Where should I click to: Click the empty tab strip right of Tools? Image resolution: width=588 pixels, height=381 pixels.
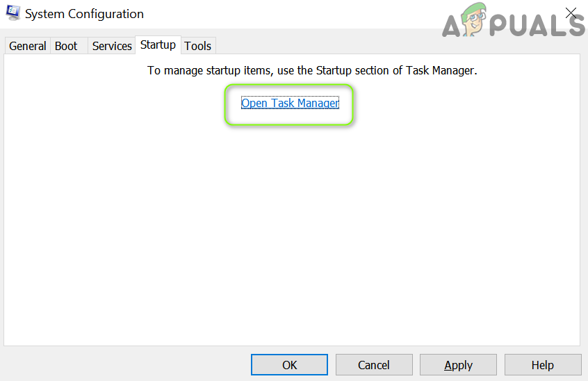coord(389,46)
